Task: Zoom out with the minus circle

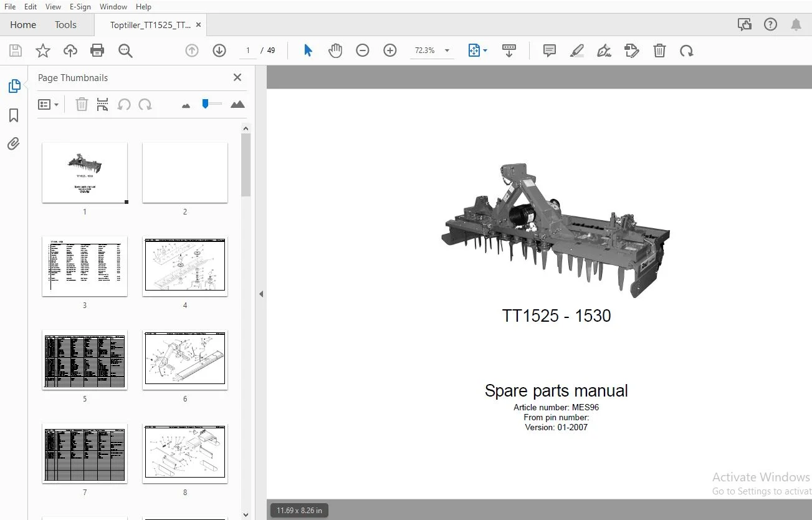Action: [x=363, y=51]
